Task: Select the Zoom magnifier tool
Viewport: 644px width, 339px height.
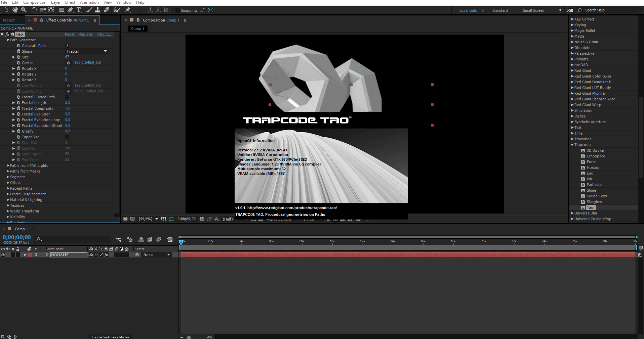Action: (24, 10)
